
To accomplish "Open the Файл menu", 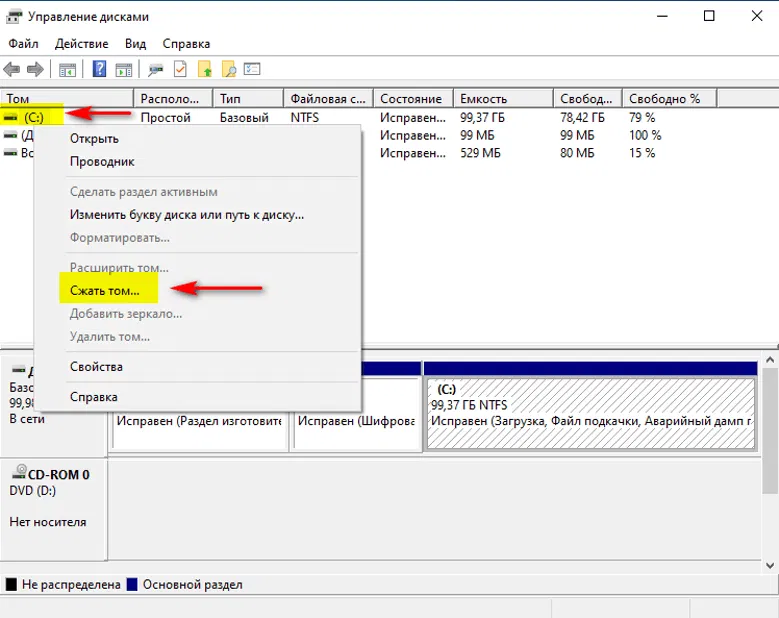I will (x=23, y=44).
